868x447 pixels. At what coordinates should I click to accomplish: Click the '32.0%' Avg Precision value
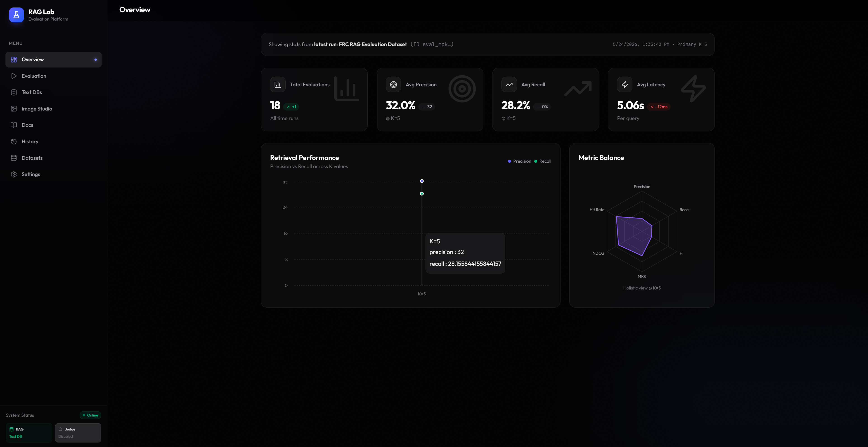[x=400, y=106]
